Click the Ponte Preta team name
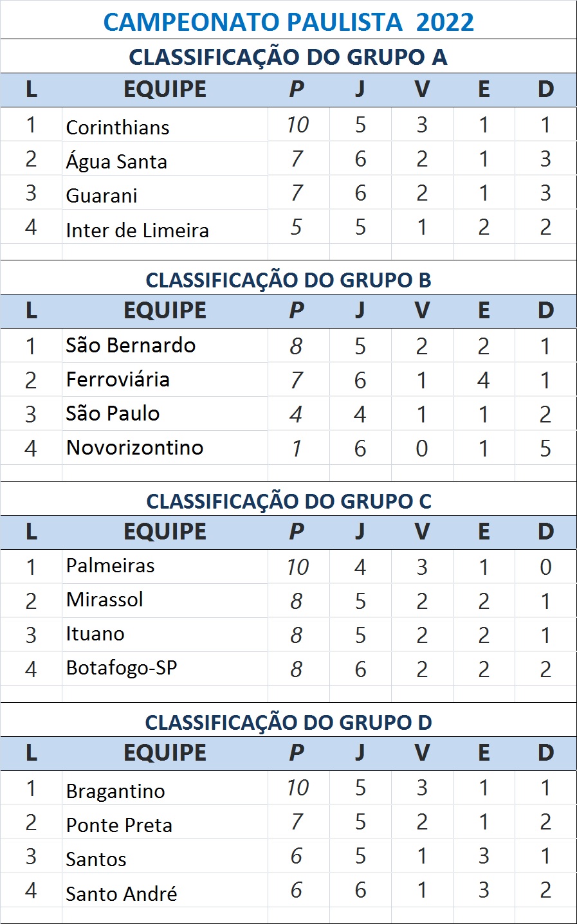This screenshot has width=577, height=924. click(119, 825)
